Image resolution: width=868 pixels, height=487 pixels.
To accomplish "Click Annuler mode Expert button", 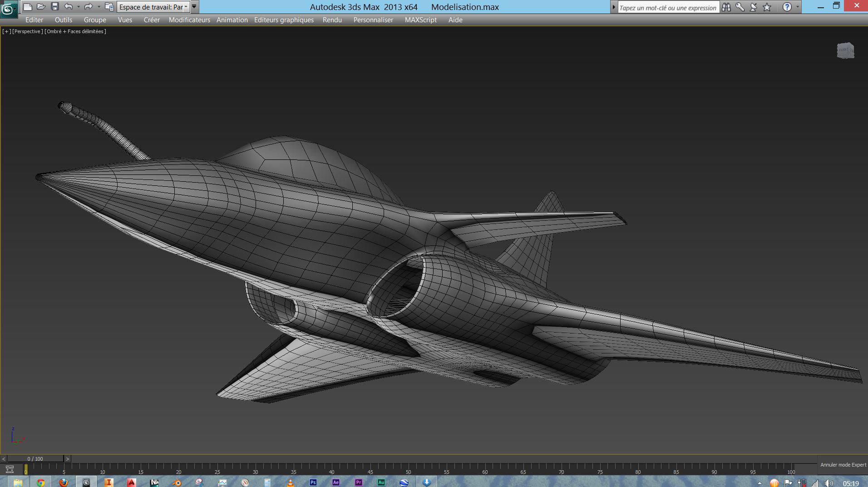I will pyautogui.click(x=843, y=465).
